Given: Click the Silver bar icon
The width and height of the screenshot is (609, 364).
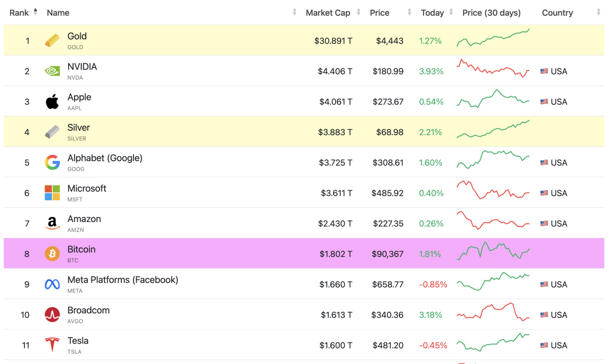Looking at the screenshot, I should tap(52, 132).
